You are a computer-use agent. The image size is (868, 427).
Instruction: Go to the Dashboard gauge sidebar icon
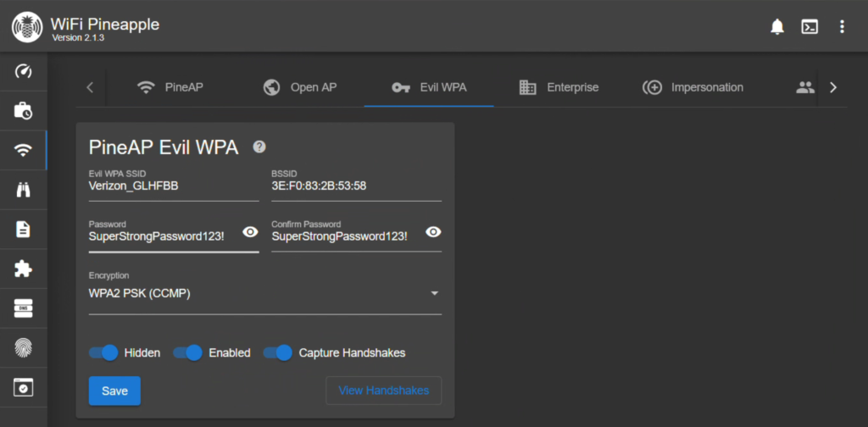click(x=23, y=71)
